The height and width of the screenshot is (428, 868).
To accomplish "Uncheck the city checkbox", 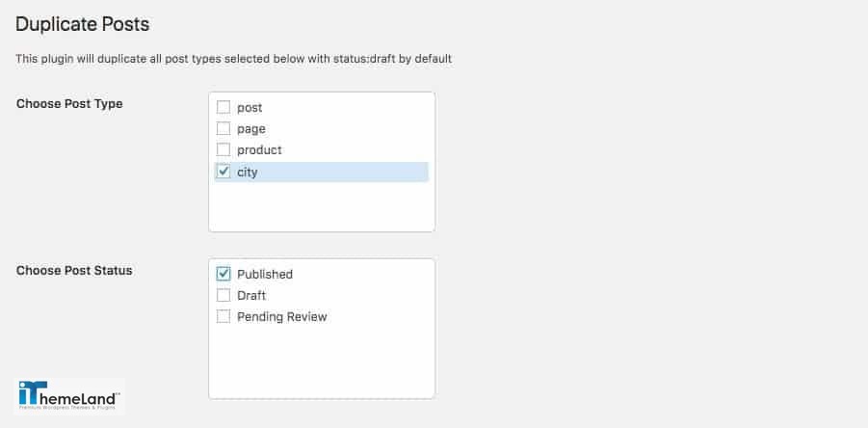I will (x=224, y=172).
